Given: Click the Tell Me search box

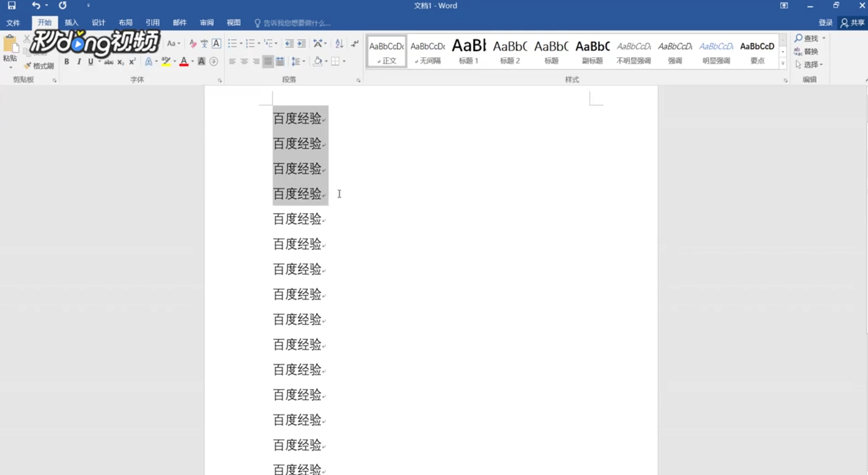Looking at the screenshot, I should (292, 23).
